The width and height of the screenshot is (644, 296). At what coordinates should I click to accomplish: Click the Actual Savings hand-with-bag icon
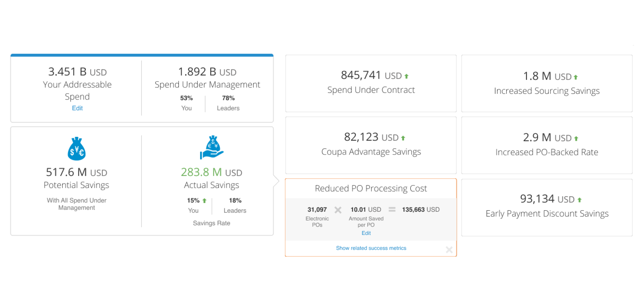click(212, 148)
